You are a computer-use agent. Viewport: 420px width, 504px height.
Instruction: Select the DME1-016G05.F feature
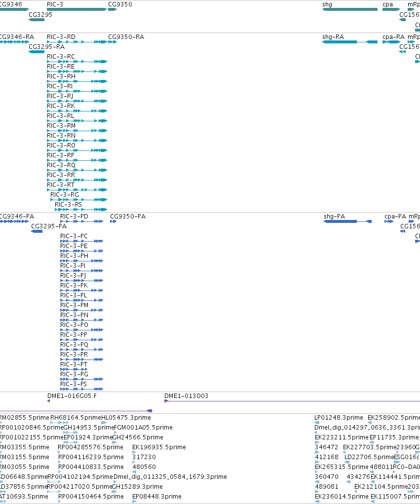pos(48,401)
